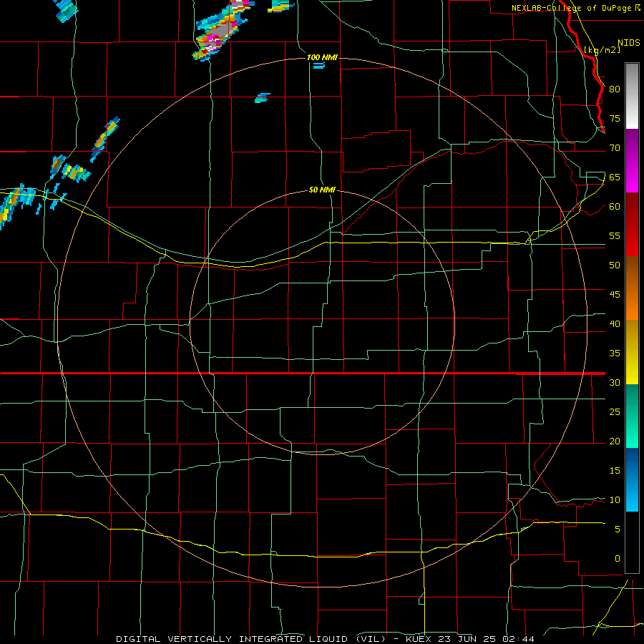
Task: Click the small cyan echo beside 100 NMI label
Action: coord(319,65)
